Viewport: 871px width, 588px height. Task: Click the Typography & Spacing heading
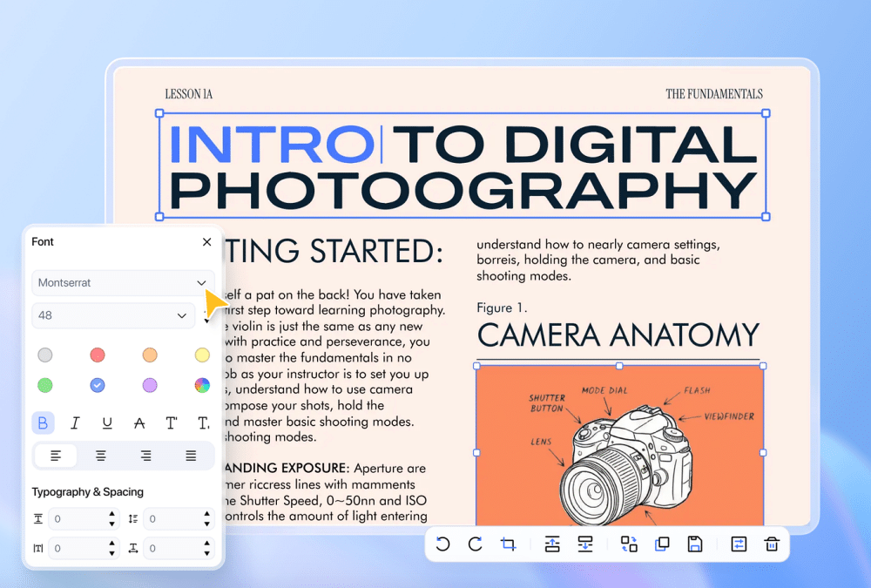[x=87, y=492]
